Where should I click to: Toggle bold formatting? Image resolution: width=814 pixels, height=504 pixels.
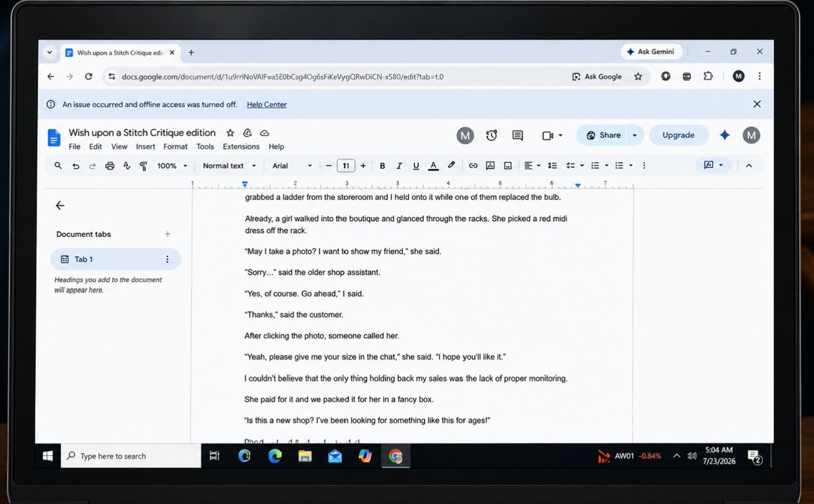click(383, 166)
